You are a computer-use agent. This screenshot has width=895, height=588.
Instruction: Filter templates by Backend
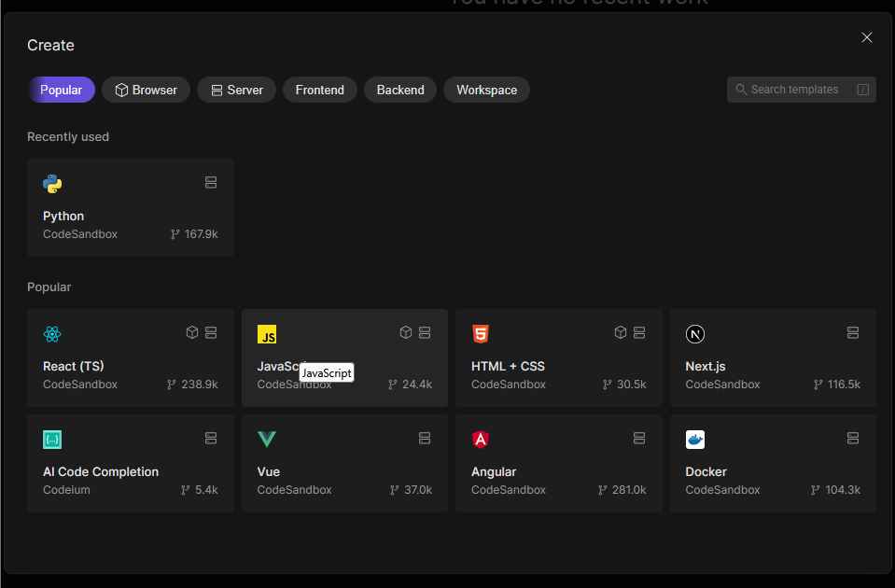pyautogui.click(x=400, y=90)
